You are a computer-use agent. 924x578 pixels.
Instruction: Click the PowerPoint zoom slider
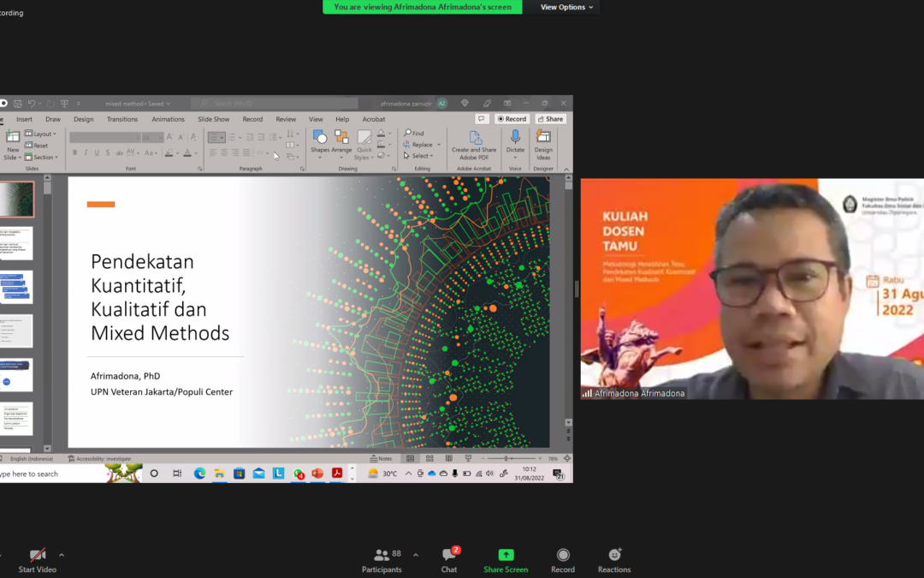510,459
